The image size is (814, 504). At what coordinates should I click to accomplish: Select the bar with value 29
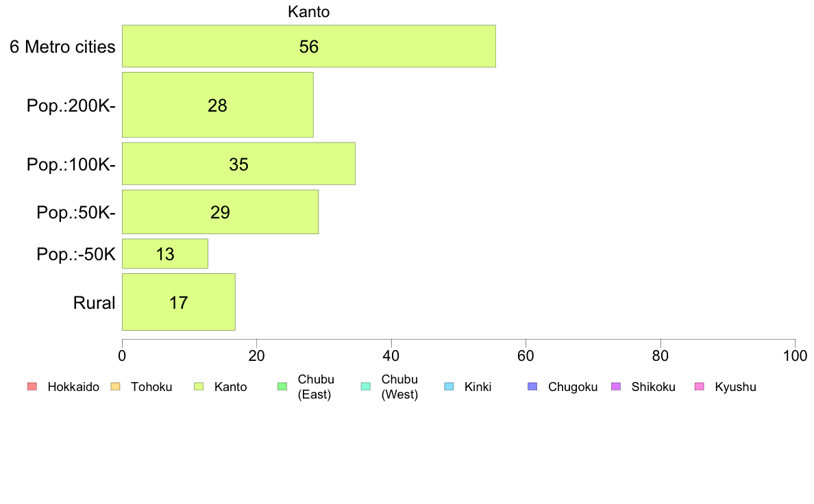click(220, 212)
